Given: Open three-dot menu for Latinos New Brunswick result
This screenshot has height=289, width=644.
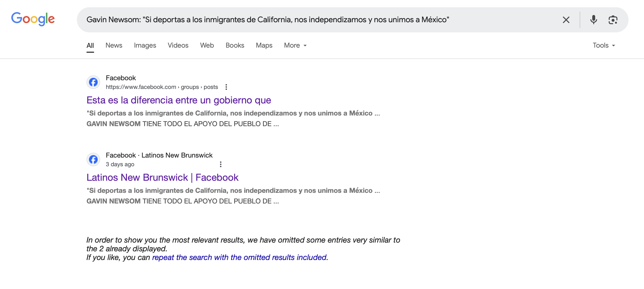Looking at the screenshot, I should point(220,164).
